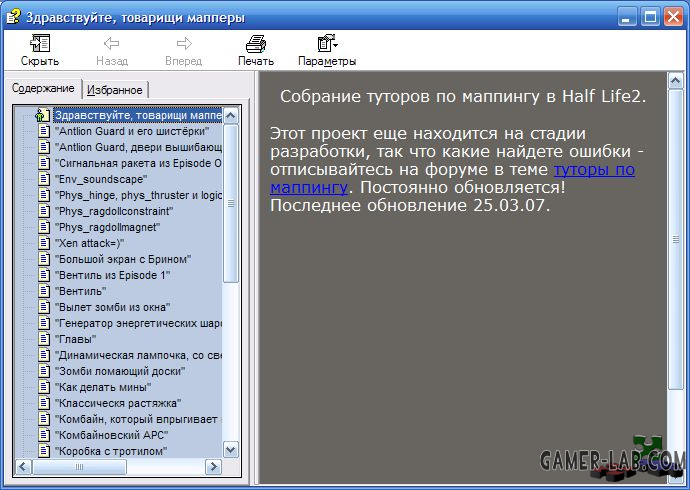690x490 pixels.
Task: Click page icon beside "Большой экран с Брином"
Action: click(44, 259)
